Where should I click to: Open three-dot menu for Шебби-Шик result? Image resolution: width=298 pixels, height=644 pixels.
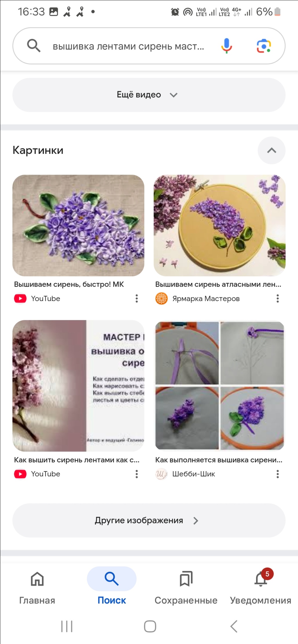coord(277,474)
